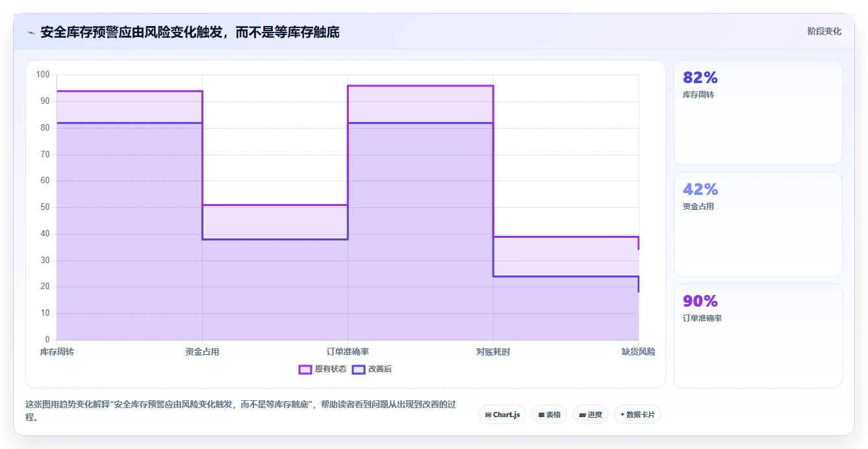Click the 对账耗时 x-axis label

pyautogui.click(x=493, y=352)
